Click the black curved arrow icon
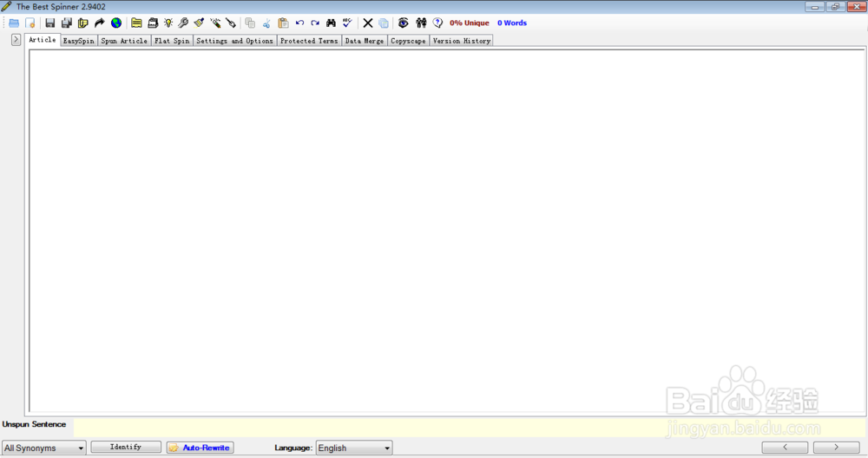 click(100, 23)
